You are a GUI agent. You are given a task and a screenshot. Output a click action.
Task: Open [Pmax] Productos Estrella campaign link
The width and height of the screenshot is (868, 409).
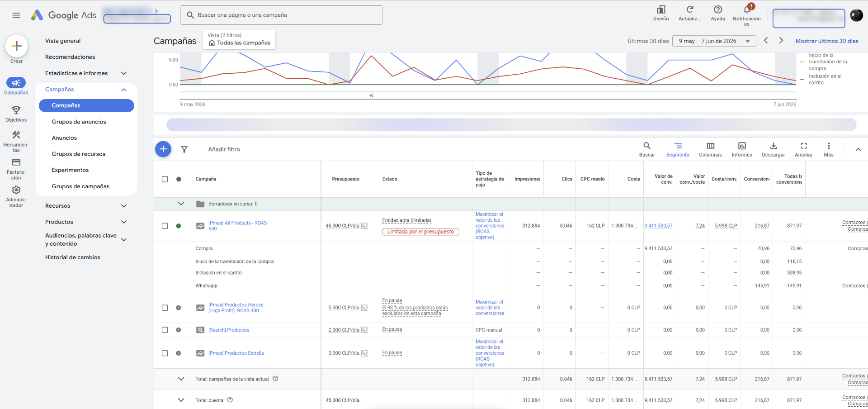(x=236, y=353)
